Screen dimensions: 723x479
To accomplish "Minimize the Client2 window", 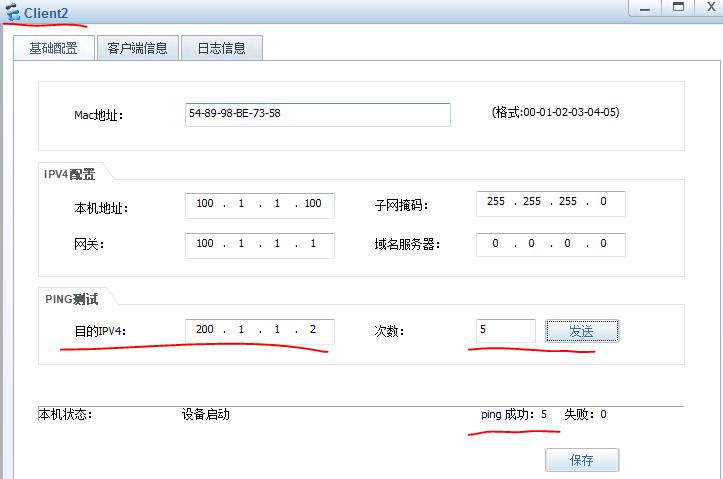I will click(643, 6).
